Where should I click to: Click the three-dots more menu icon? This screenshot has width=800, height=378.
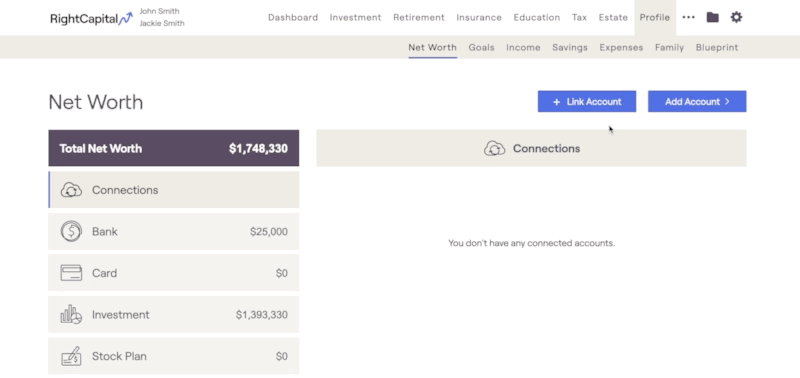(688, 17)
